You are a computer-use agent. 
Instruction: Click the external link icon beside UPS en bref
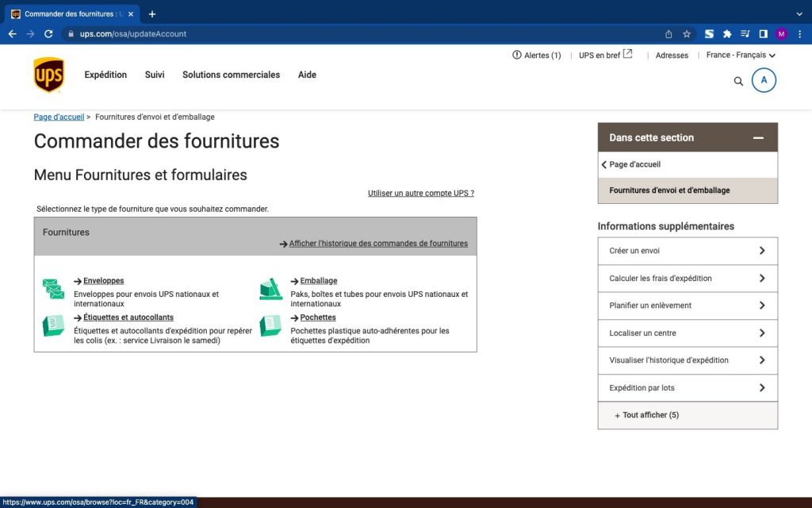coord(628,53)
